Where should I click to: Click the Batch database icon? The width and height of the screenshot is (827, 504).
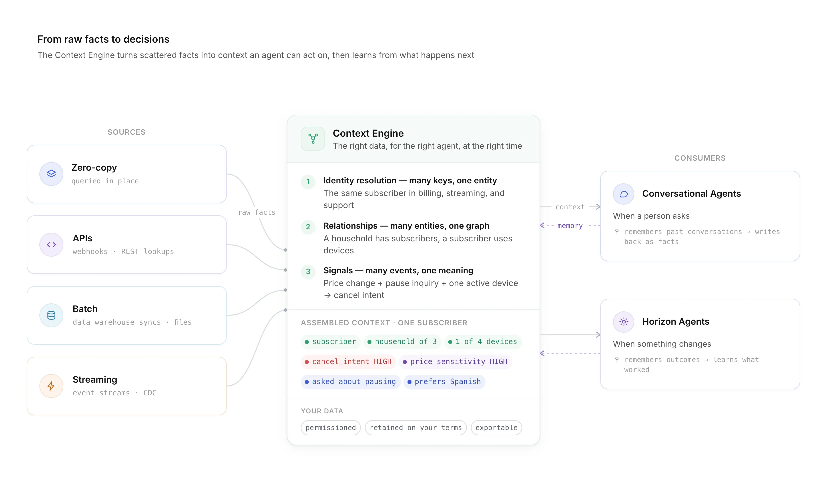[51, 315]
